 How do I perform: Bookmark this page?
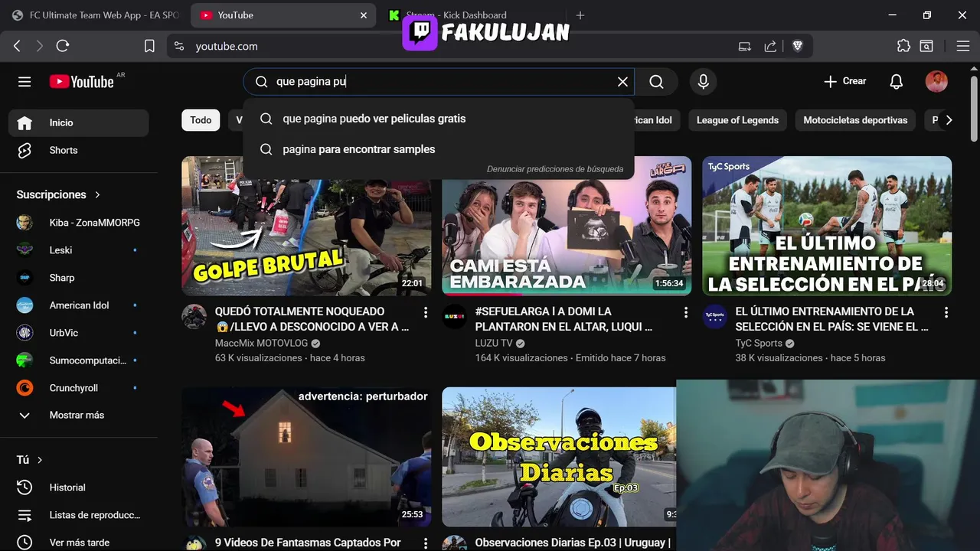[x=149, y=46]
